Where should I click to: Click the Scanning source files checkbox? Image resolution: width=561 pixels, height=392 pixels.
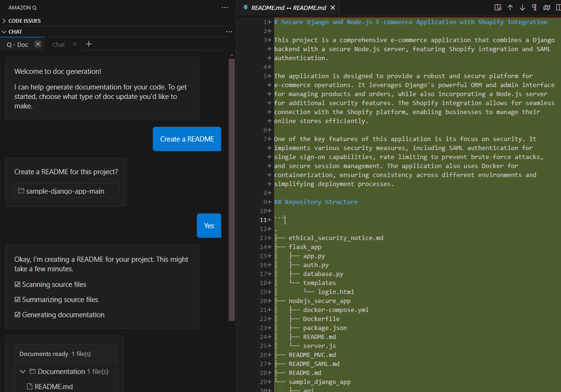pos(17,285)
